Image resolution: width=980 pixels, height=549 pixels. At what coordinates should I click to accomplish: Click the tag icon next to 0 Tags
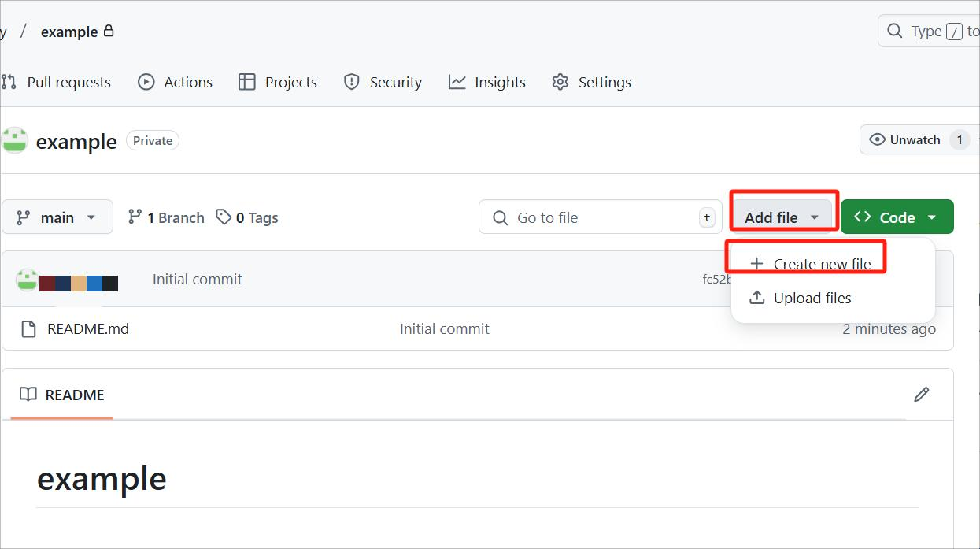224,217
